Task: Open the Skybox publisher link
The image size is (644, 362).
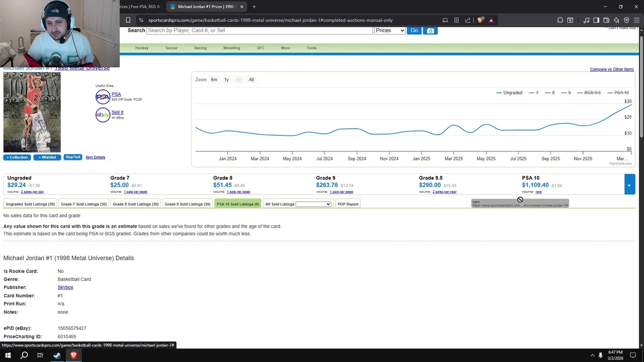Action: [65, 288]
